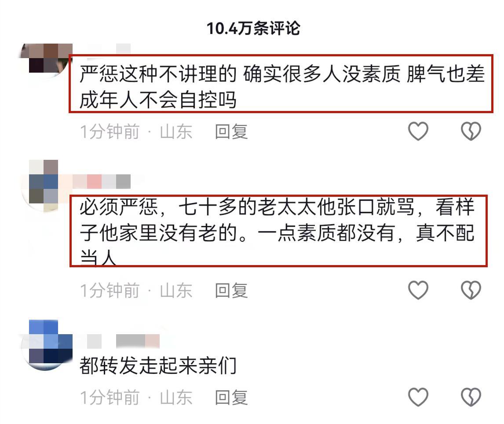Viewport: 504px width, 424px height.
Task: Select the 10.4万条评论 header title
Action: click(x=253, y=28)
